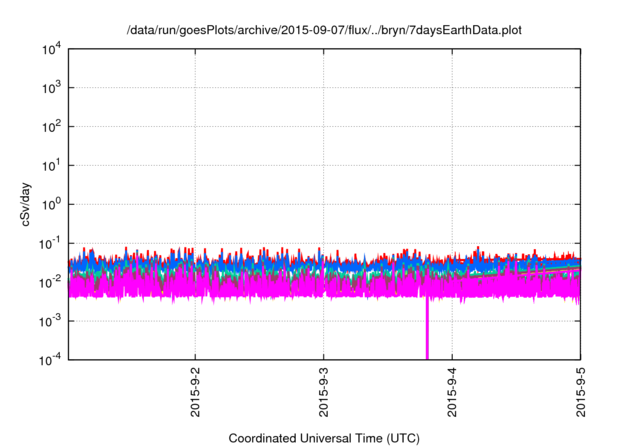Click the 2015-9-4 date tick label
This screenshot has height=448, width=640.
[452, 392]
